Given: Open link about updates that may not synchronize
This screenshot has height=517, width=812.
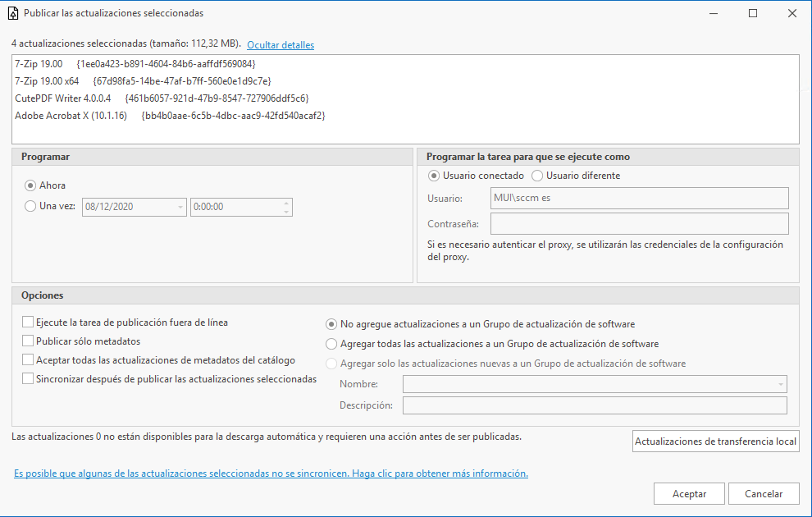Looking at the screenshot, I should pyautogui.click(x=271, y=474).
